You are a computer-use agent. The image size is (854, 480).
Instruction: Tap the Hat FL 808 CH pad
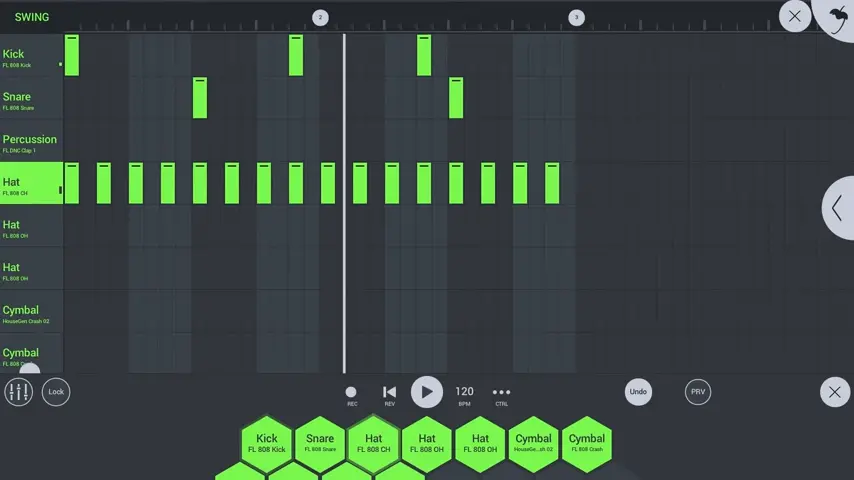[x=374, y=443]
